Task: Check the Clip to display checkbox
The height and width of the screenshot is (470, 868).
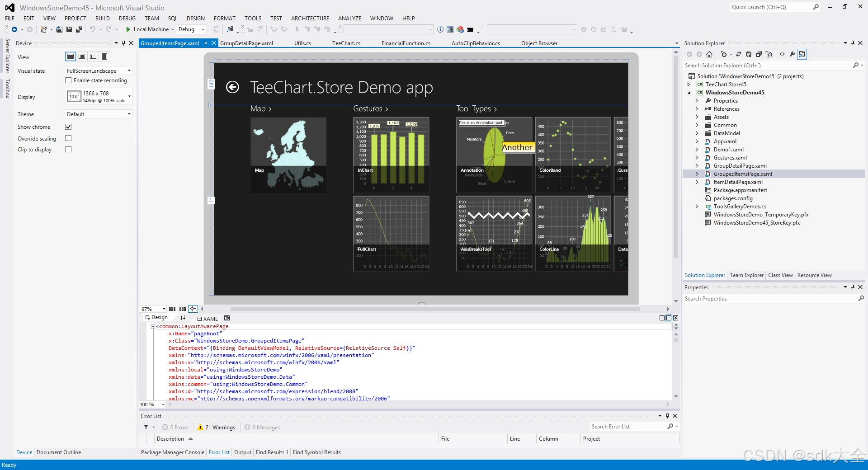Action: pos(68,150)
